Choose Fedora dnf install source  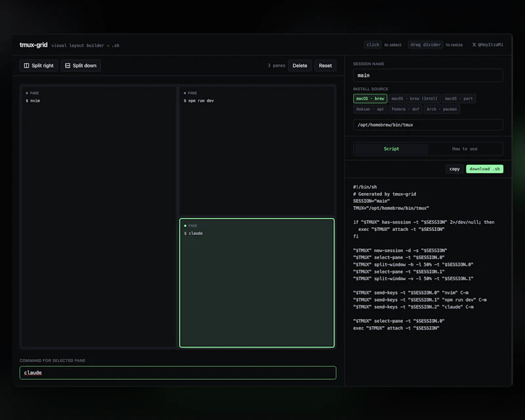[405, 109]
